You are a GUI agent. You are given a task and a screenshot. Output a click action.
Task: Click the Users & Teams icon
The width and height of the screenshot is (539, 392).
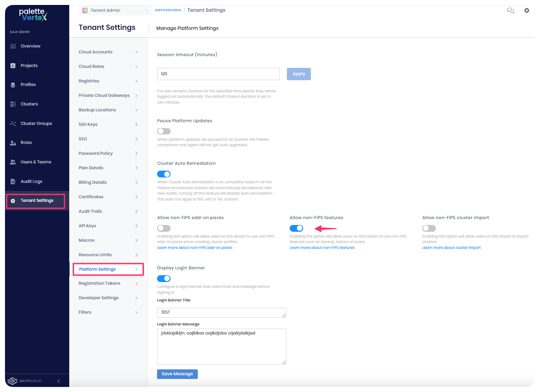pos(13,162)
